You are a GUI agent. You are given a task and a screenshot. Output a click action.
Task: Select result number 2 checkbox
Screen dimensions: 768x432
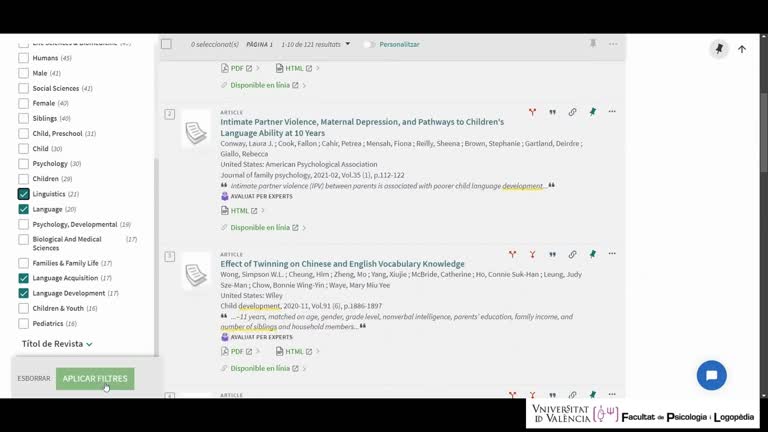(x=169, y=114)
